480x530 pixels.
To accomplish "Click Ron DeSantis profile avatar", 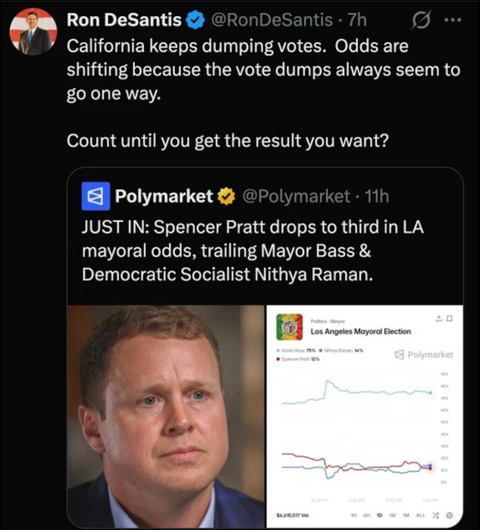I will [x=33, y=32].
